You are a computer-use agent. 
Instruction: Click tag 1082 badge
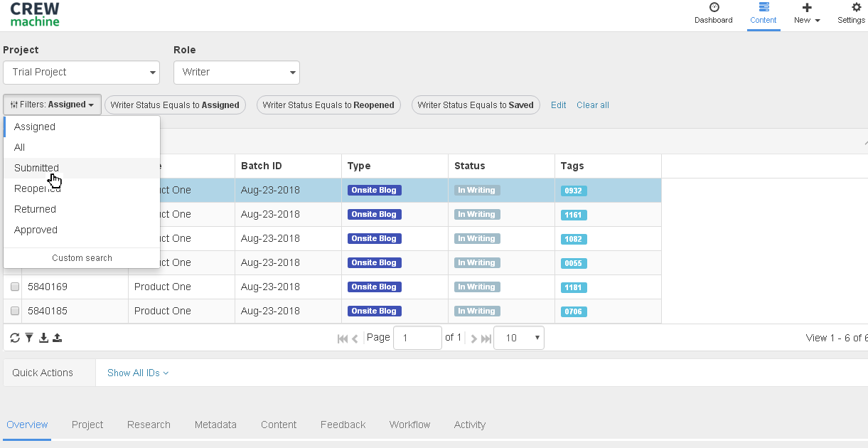coord(574,239)
